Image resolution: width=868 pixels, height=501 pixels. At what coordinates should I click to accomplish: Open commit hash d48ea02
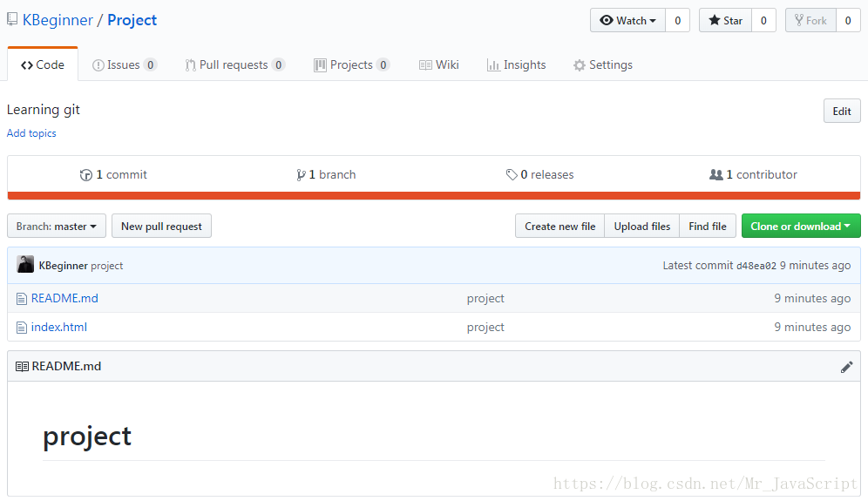756,266
